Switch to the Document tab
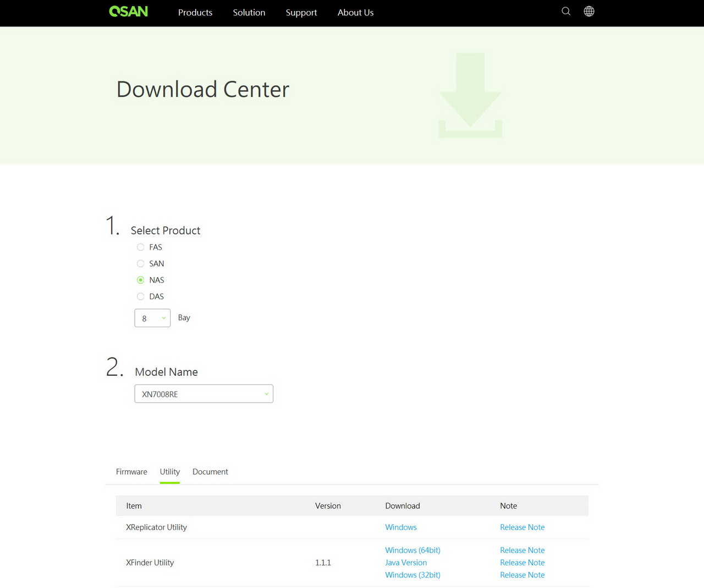The image size is (704, 588). point(210,472)
